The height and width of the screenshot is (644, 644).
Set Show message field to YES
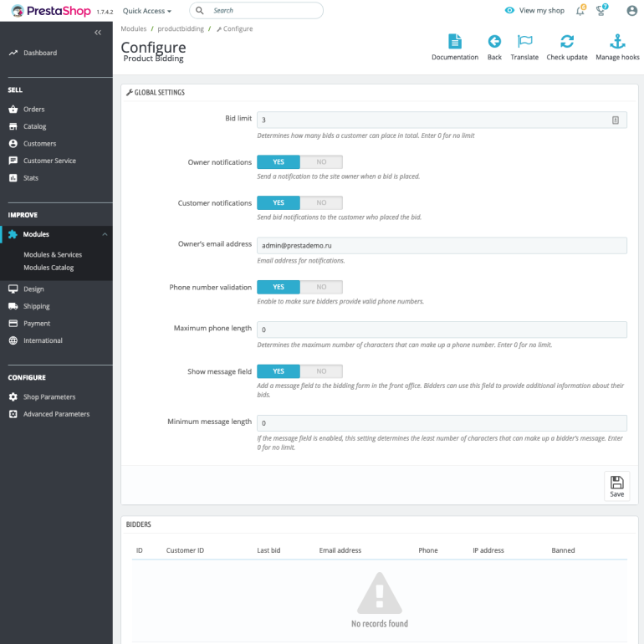click(x=279, y=371)
